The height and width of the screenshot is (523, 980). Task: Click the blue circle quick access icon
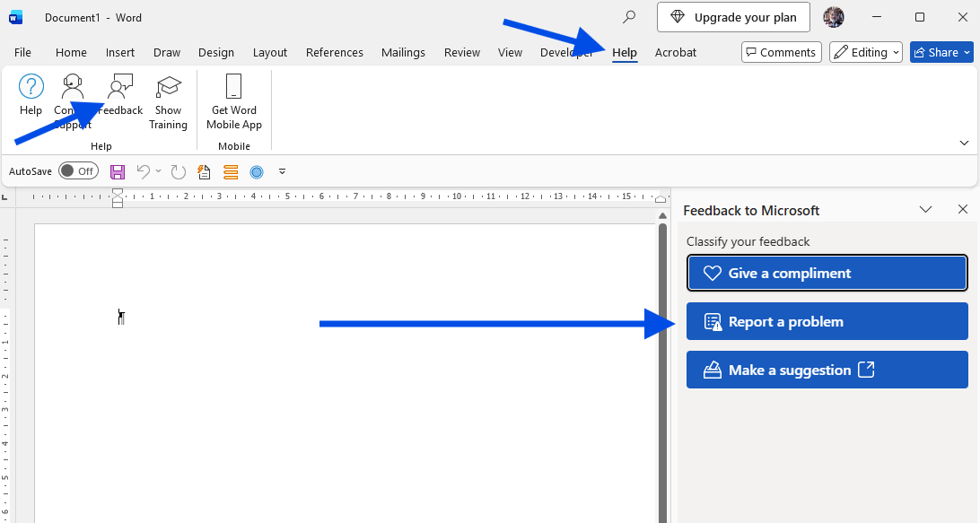pyautogui.click(x=257, y=172)
